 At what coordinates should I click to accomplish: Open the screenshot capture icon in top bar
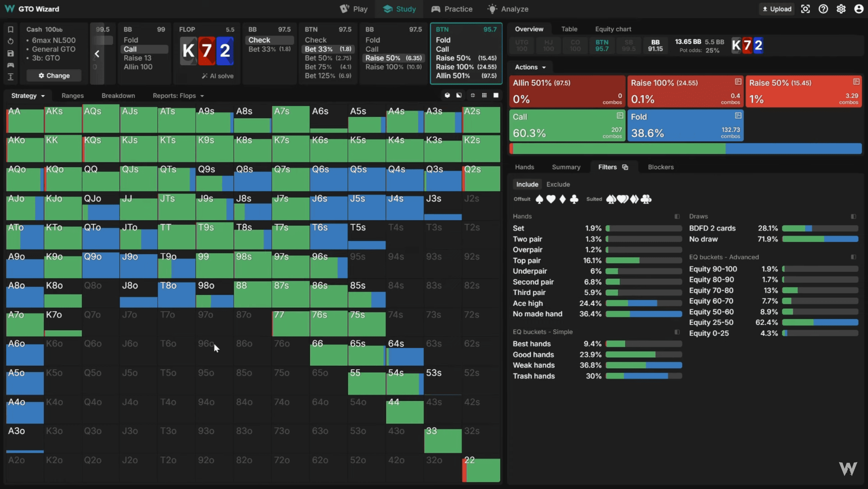tap(806, 9)
